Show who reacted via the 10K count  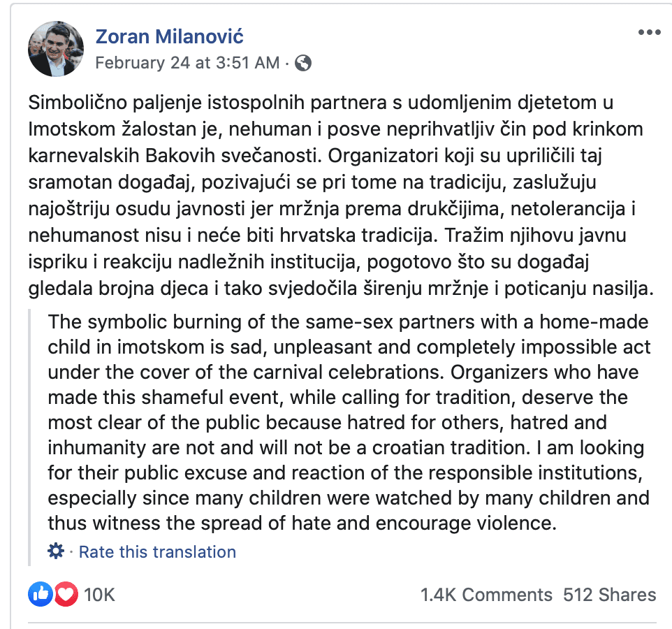pyautogui.click(x=98, y=595)
